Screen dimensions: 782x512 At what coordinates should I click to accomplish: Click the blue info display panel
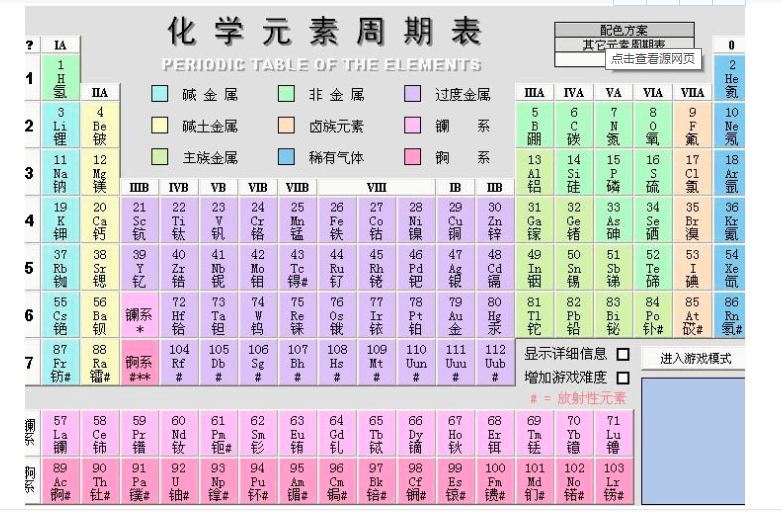coord(693,442)
